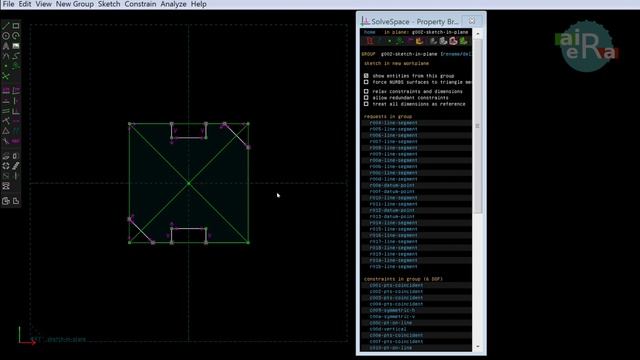The image size is (640, 360).
Task: Apply the Distance constraint tool
Action: 6,91
